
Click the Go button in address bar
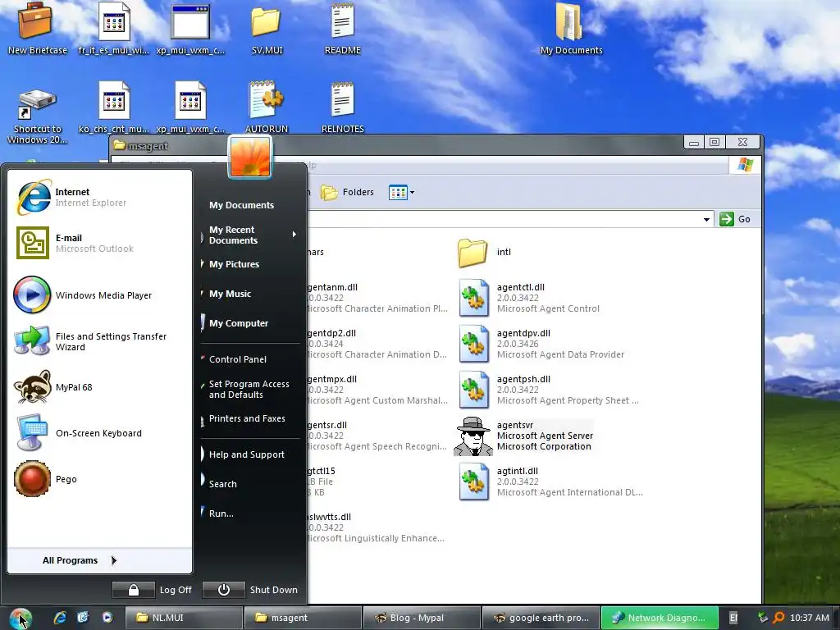pyautogui.click(x=735, y=219)
